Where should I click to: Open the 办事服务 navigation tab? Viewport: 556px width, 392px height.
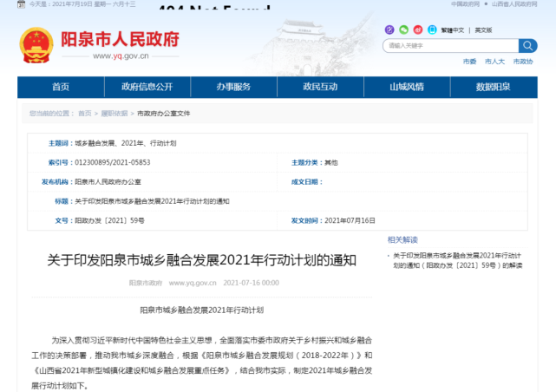[x=233, y=87]
